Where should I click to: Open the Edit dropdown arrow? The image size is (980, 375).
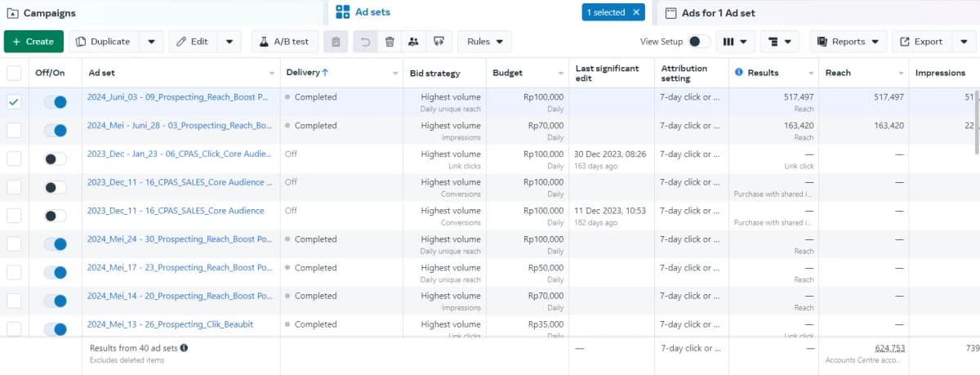229,42
